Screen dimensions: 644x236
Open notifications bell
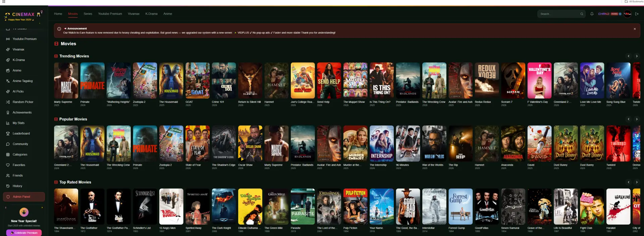(x=592, y=14)
